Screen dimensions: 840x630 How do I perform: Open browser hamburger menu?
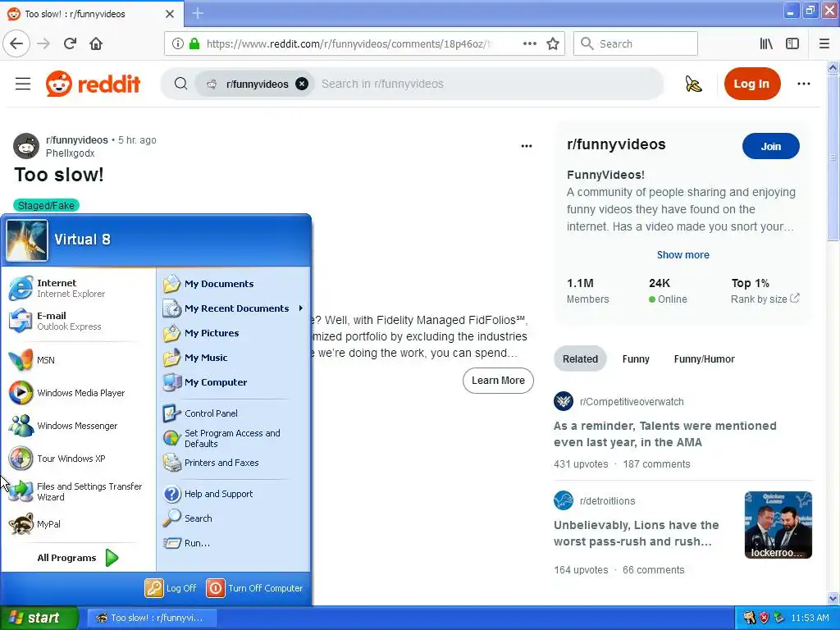824,44
